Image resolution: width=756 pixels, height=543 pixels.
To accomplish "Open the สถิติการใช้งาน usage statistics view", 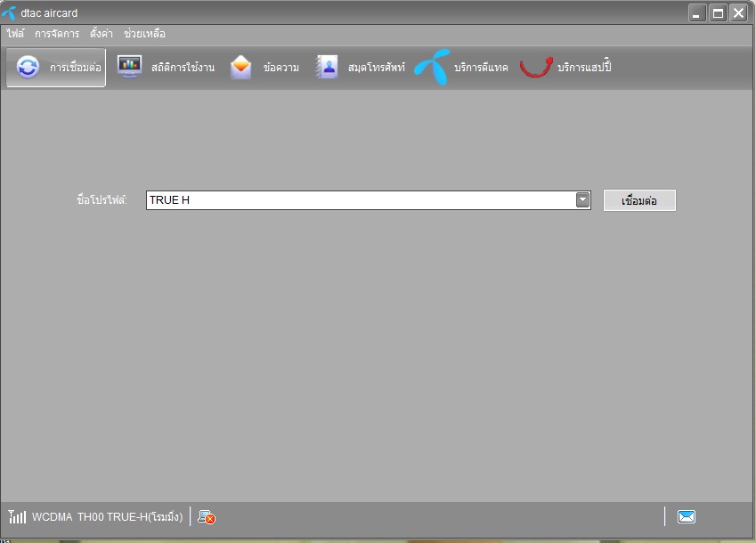I will coord(166,67).
